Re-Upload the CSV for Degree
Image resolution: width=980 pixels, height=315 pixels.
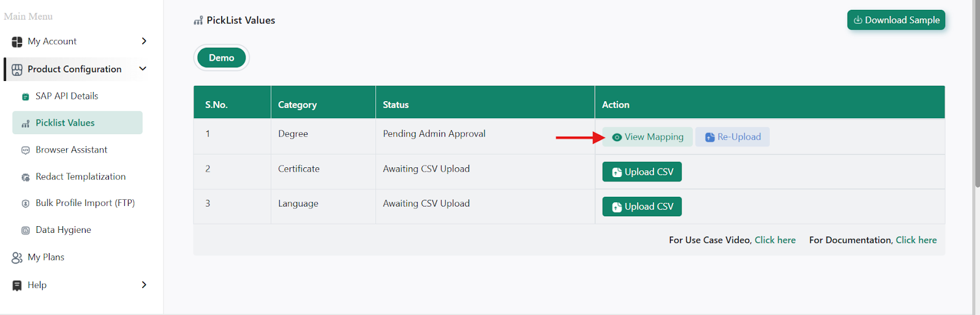733,137
